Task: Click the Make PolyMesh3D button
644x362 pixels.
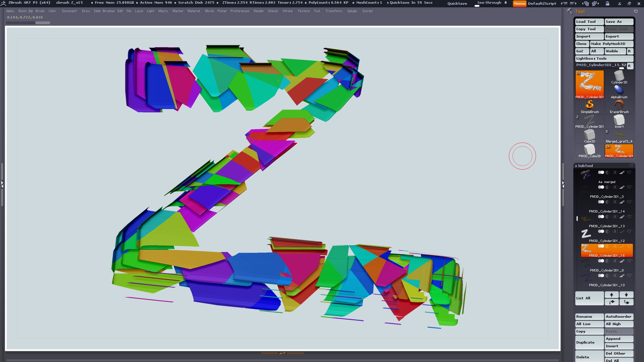Action: (611, 44)
